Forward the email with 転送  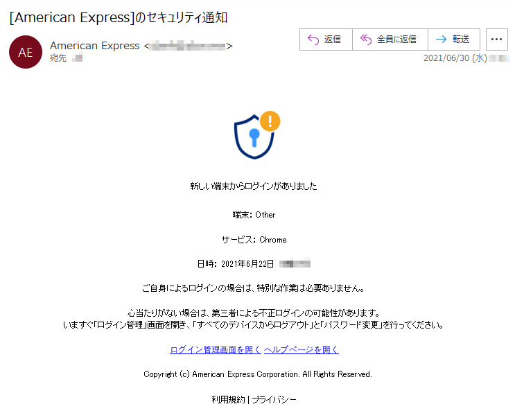click(x=454, y=40)
